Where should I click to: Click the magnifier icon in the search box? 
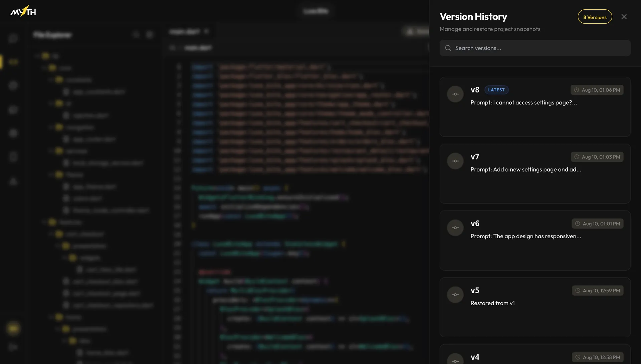pos(448,48)
